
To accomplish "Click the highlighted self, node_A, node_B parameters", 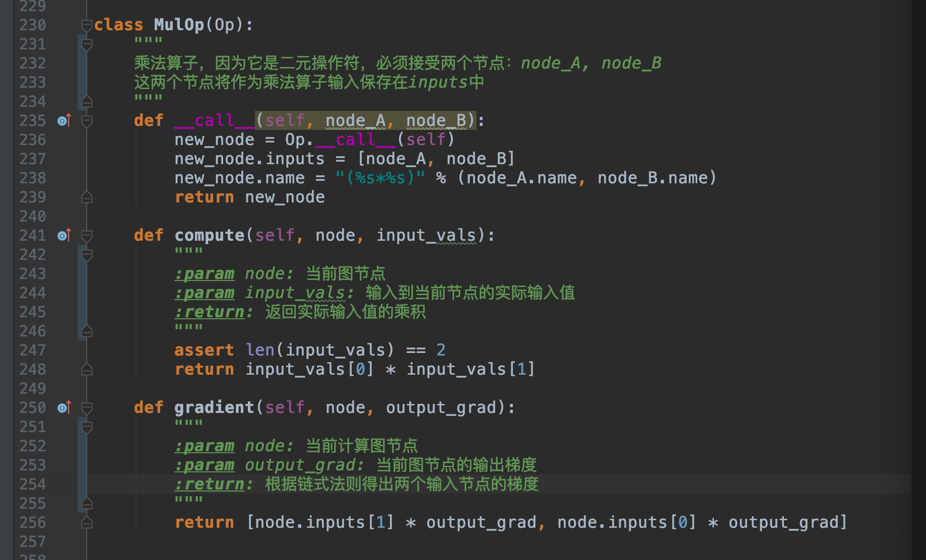I will point(365,120).
